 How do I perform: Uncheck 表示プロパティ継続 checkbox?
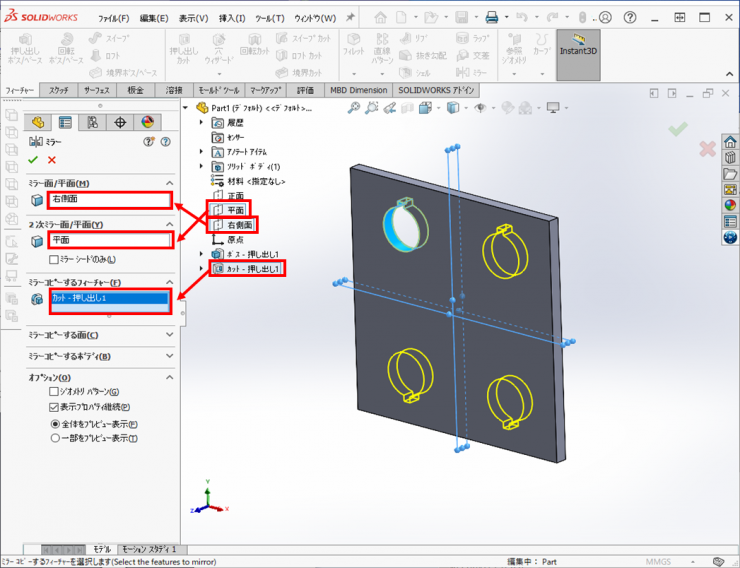[55, 408]
